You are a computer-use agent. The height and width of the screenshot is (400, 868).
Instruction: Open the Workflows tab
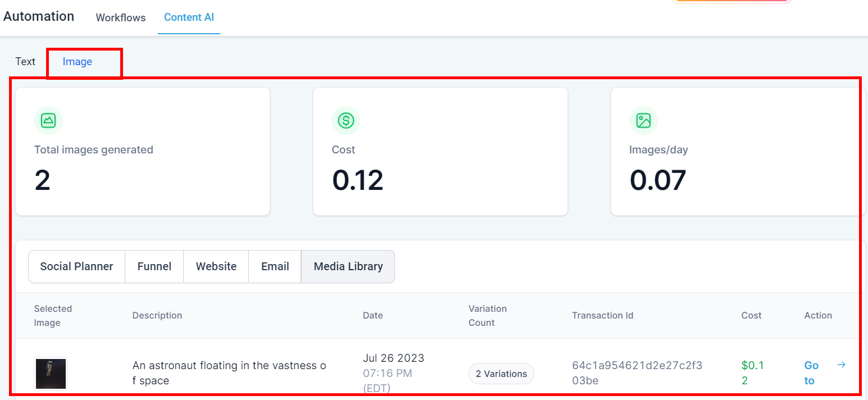tap(121, 17)
